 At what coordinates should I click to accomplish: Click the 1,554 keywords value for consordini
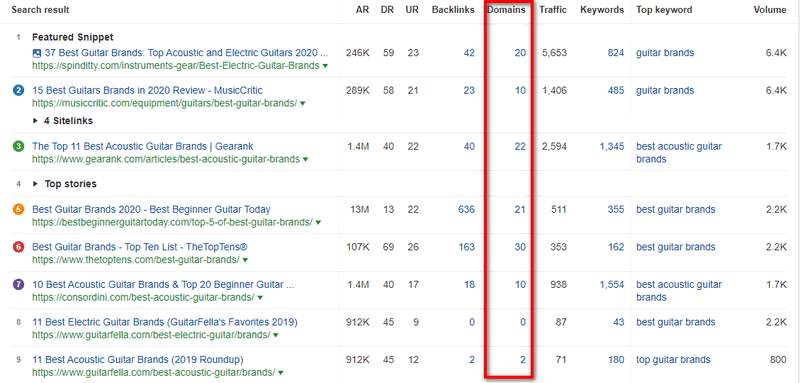pyautogui.click(x=612, y=285)
